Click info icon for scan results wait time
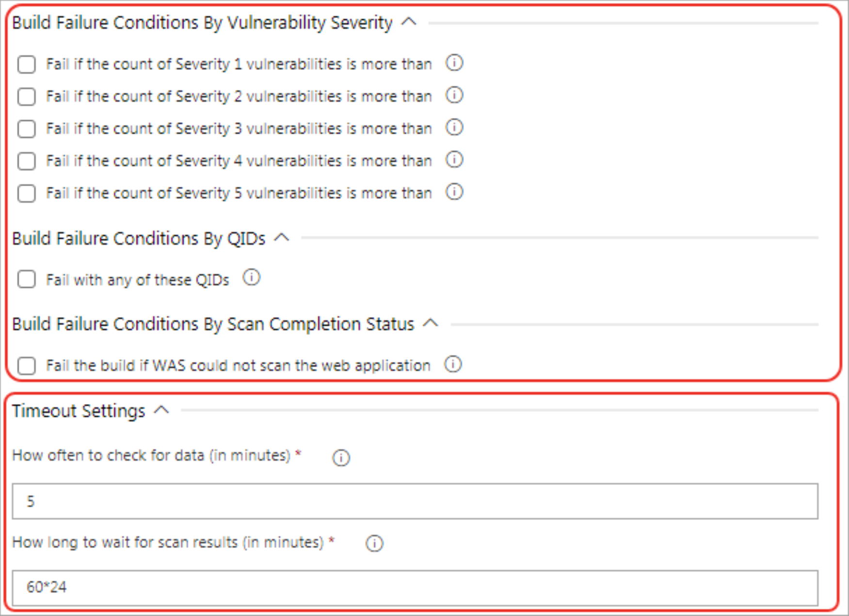Screen dimensions: 849x616 pyautogui.click(x=374, y=544)
